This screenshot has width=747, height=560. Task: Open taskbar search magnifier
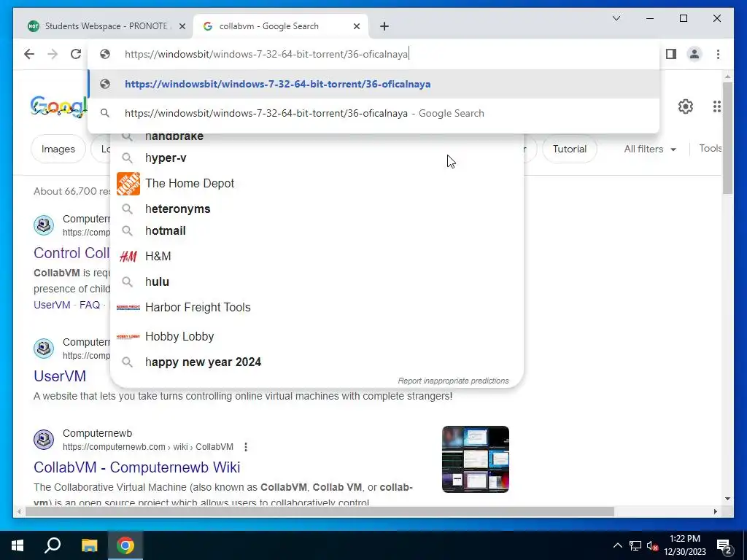53,545
